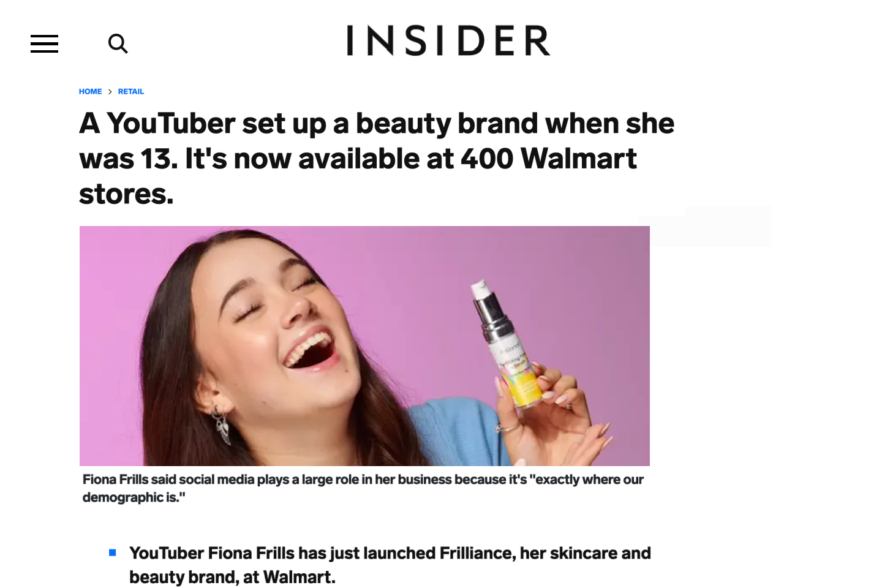Click "400 Walmart" in the headline

point(548,159)
